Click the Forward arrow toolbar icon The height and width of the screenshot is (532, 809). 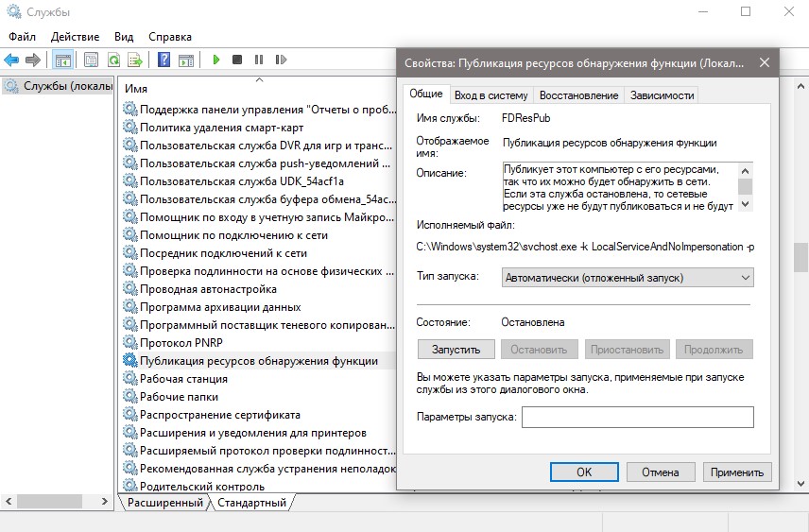pyautogui.click(x=32, y=60)
